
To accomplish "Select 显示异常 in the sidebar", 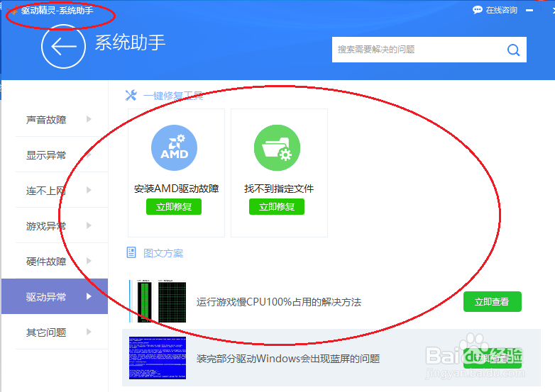I will pos(55,155).
